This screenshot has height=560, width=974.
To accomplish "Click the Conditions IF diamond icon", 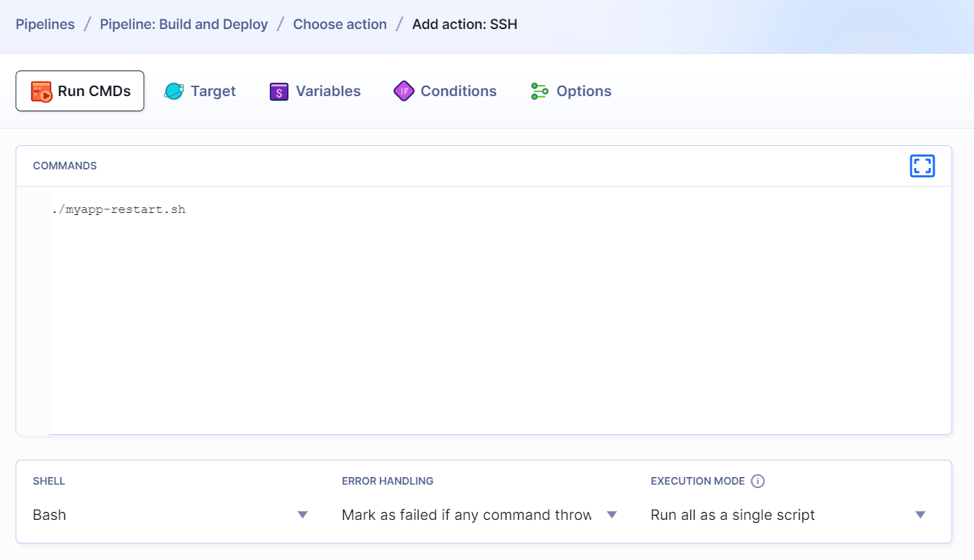I will point(403,91).
